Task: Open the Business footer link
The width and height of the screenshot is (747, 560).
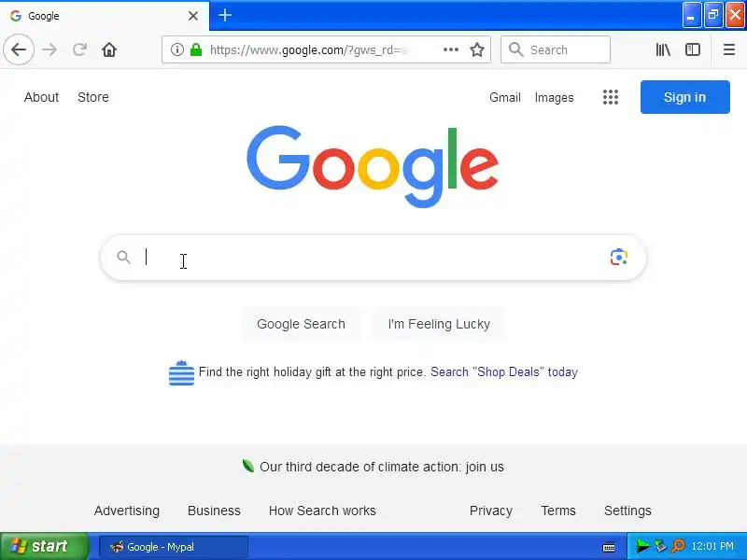Action: click(214, 511)
